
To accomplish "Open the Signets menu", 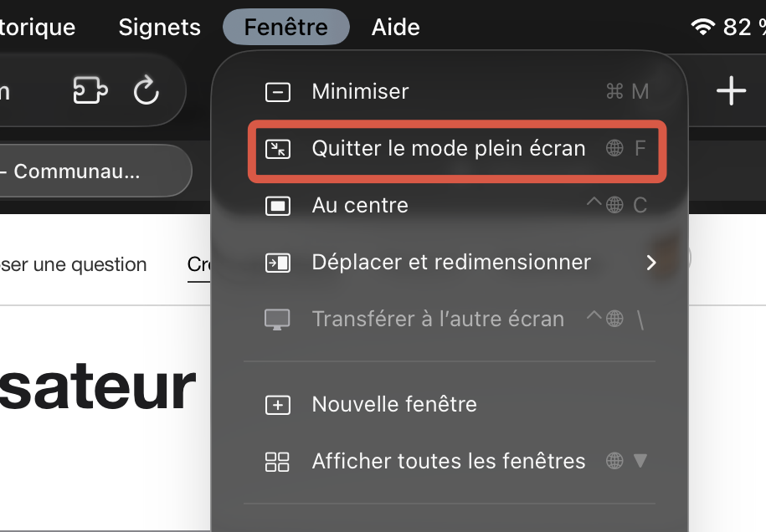I will pos(159,27).
